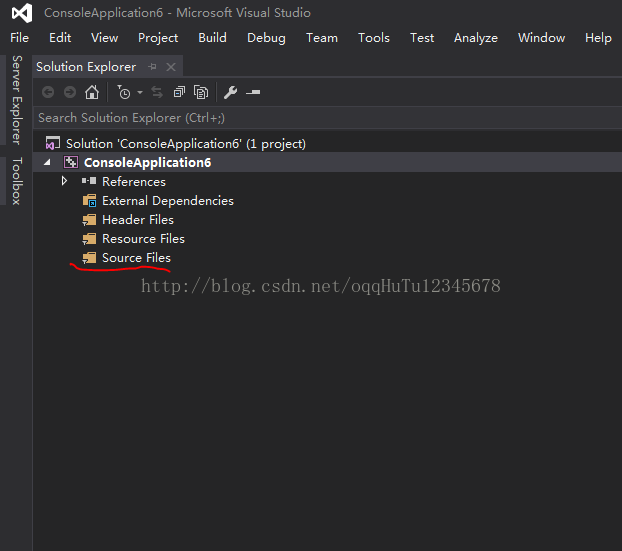622x551 pixels.
Task: Open the View menu
Action: (x=104, y=38)
